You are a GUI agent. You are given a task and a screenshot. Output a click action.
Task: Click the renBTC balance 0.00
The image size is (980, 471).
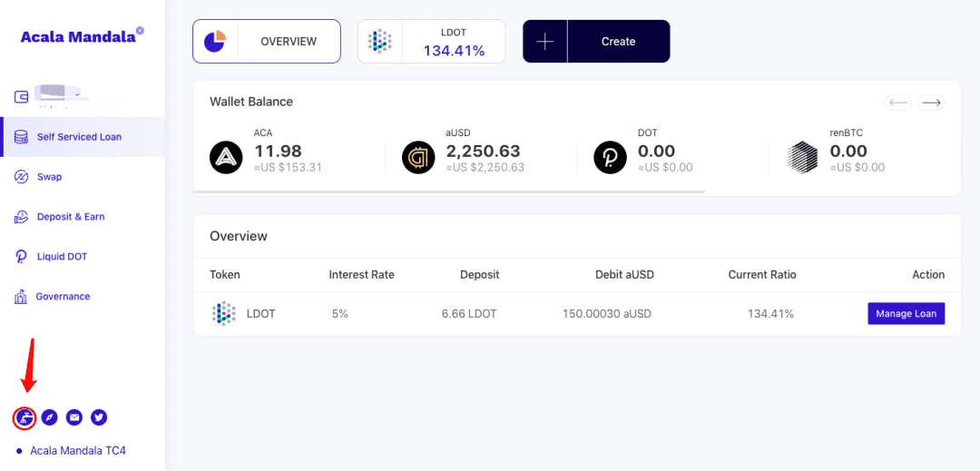coord(848,152)
